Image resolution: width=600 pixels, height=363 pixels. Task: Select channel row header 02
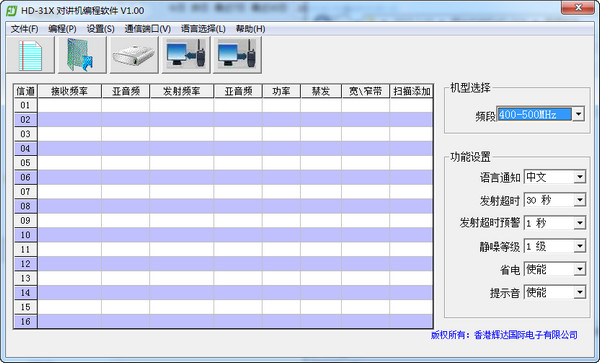point(25,120)
